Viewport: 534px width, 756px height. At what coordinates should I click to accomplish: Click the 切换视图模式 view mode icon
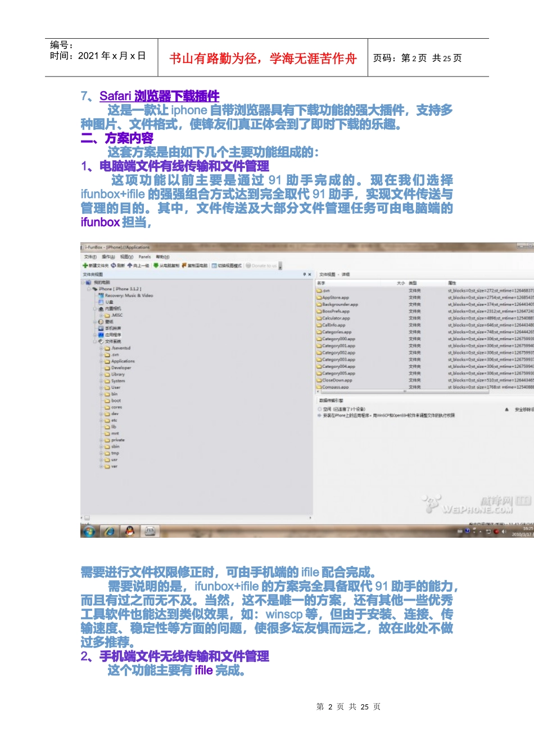214,265
